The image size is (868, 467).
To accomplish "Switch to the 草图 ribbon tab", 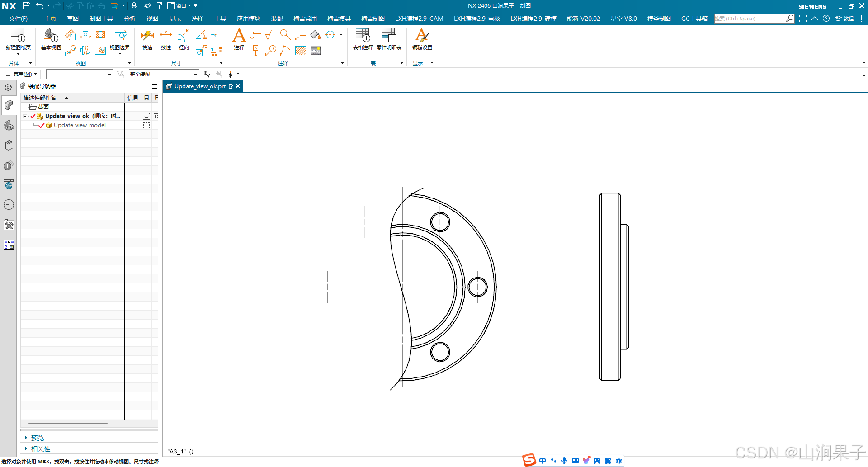I will click(x=73, y=19).
